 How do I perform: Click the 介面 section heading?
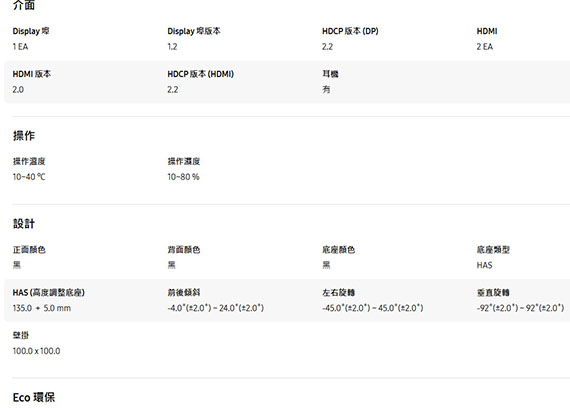[x=24, y=5]
